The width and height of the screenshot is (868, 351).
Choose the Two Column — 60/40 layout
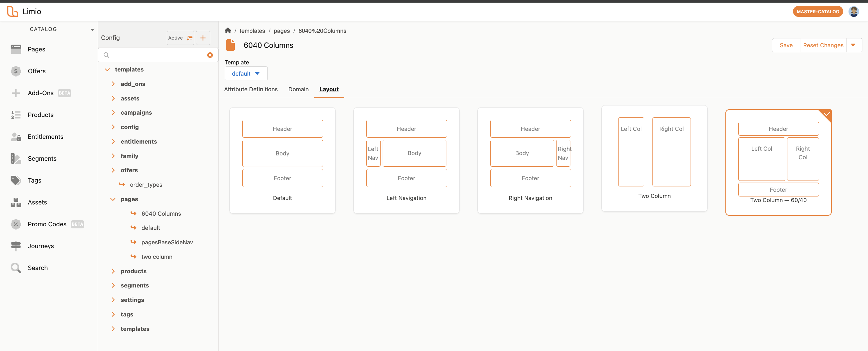point(778,162)
